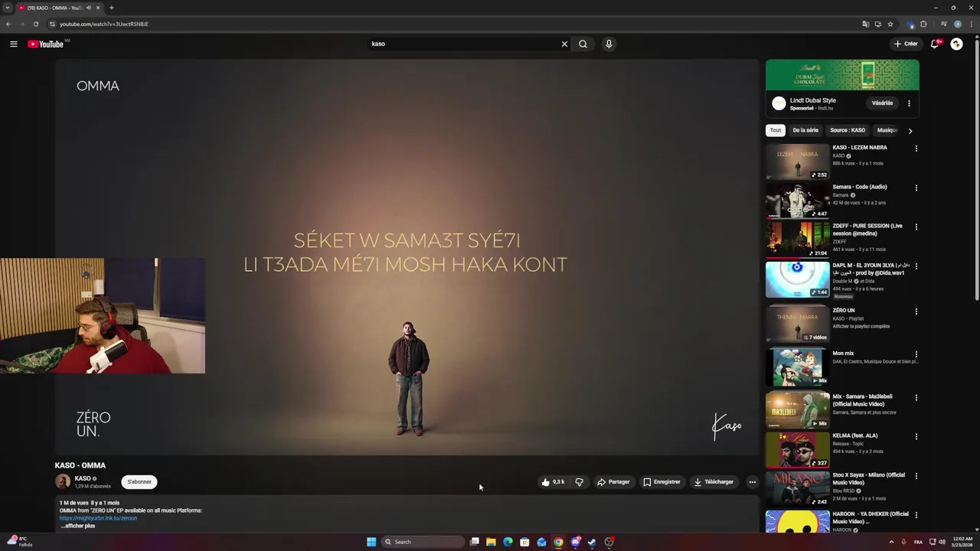Open the KASO channel avatar
This screenshot has height=551, width=980.
[x=63, y=481]
